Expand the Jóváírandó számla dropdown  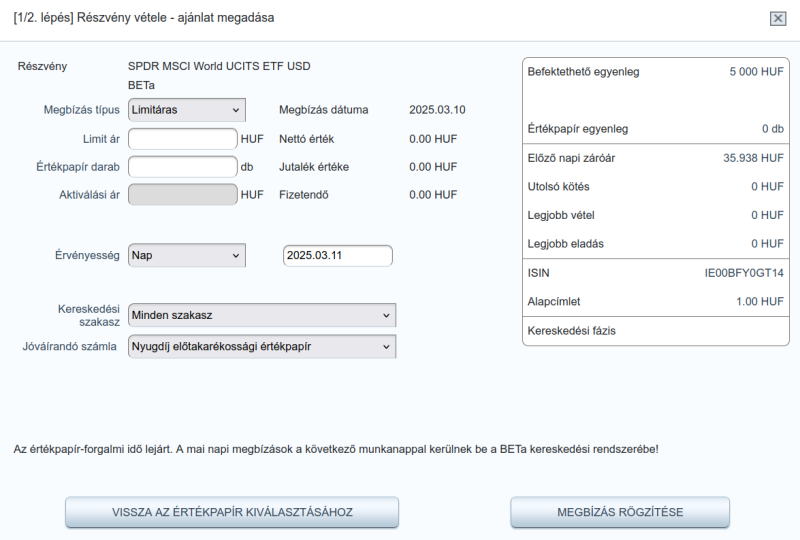[x=262, y=347]
